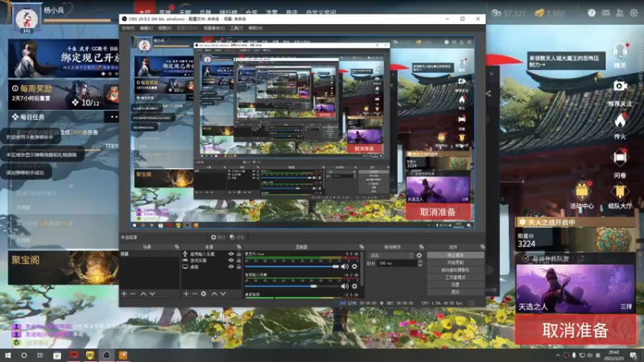Click the stop streaming button in OBS controls
The image size is (644, 362).
coord(455,255)
